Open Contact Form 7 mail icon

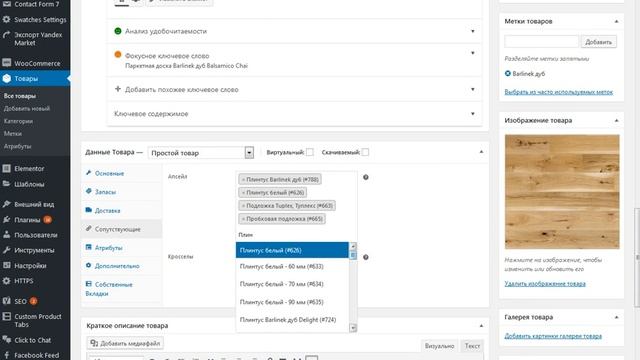7,4
